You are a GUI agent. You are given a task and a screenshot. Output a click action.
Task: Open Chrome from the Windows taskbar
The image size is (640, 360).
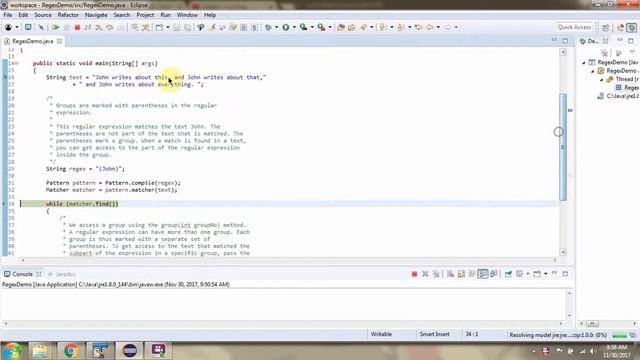coord(71,351)
